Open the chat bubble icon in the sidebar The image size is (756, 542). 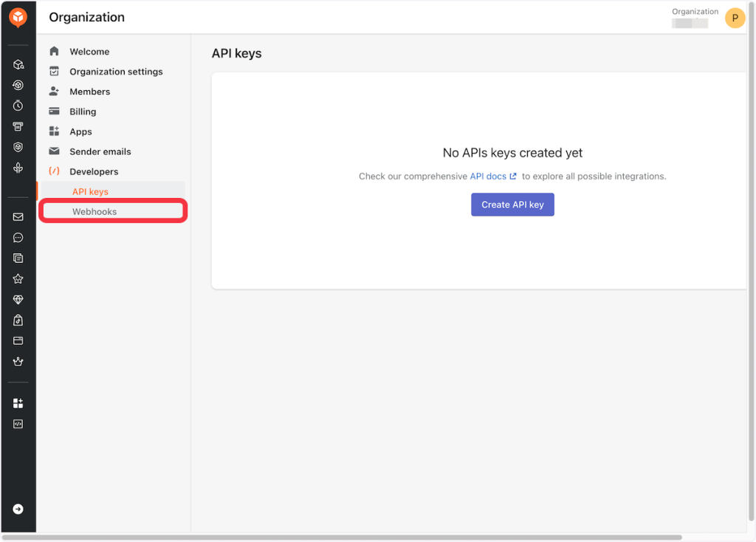click(18, 238)
